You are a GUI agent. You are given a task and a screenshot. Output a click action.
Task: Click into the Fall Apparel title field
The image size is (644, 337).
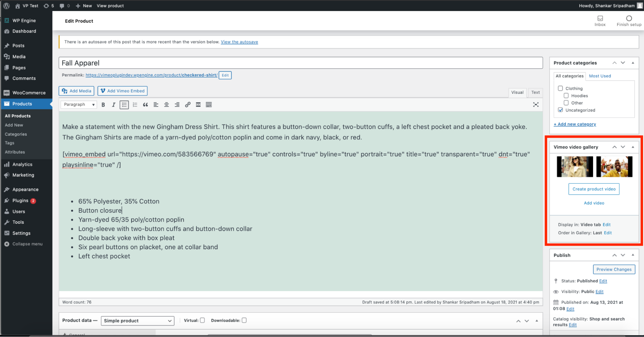click(301, 63)
